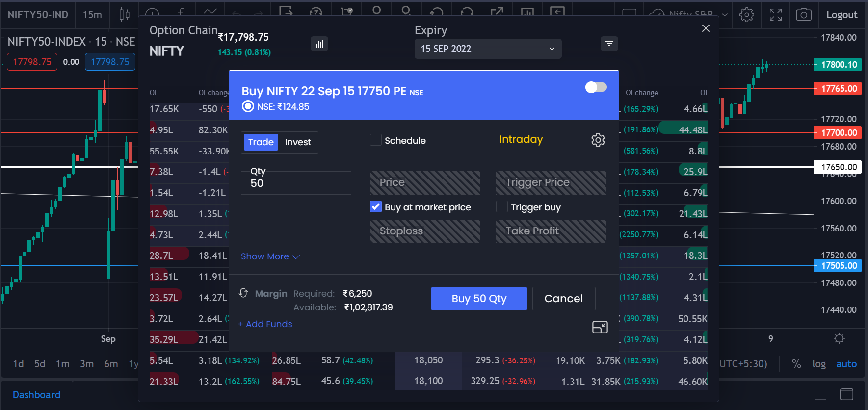Screen dimensions: 868x410
Task: Open the option chain filter icon
Action: (609, 44)
